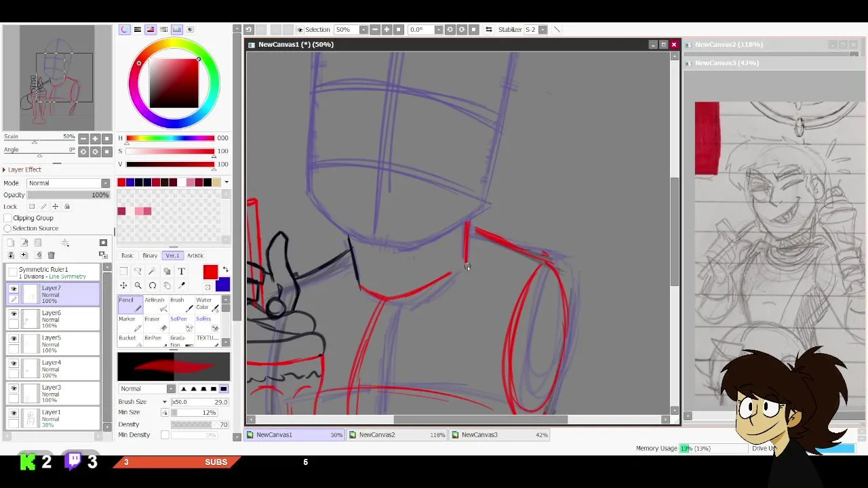The image size is (868, 488).
Task: Switch to NewCanvas3 document tab
Action: [x=500, y=434]
